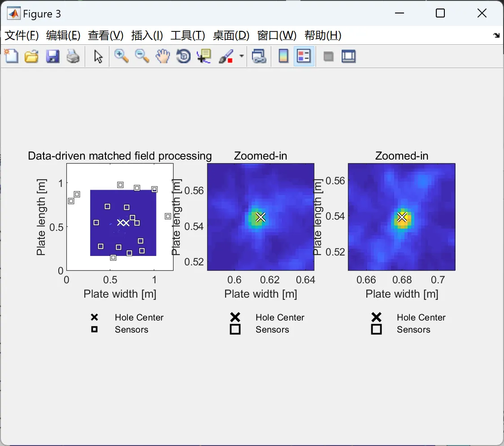The image size is (504, 446).
Task: Click the Hide Plot Tools icon
Action: tap(328, 57)
